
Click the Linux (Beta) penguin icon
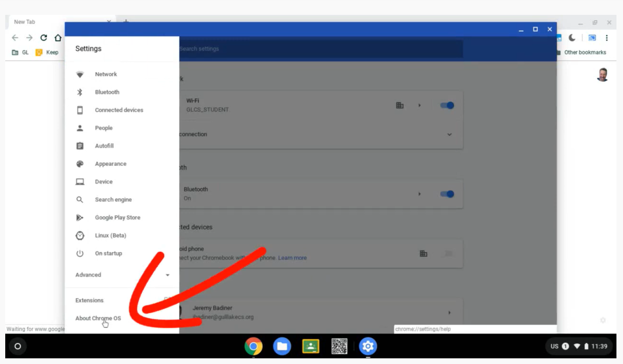click(x=80, y=235)
